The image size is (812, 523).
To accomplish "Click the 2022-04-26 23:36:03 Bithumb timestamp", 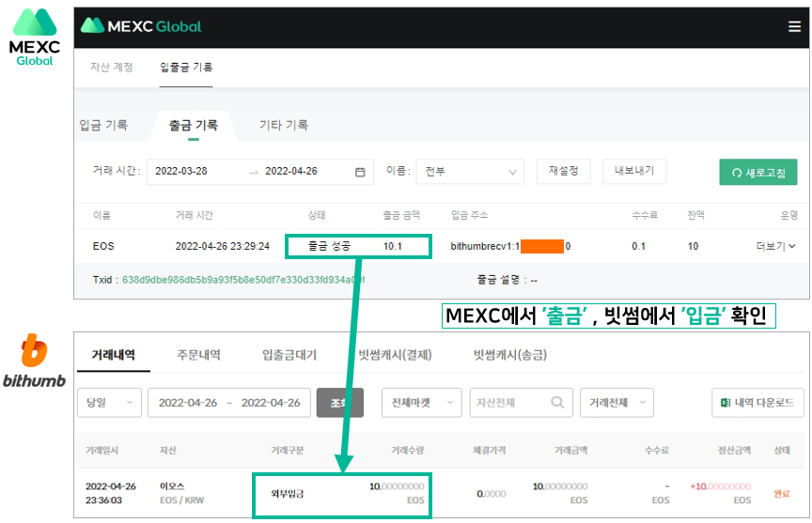I will pos(111,493).
